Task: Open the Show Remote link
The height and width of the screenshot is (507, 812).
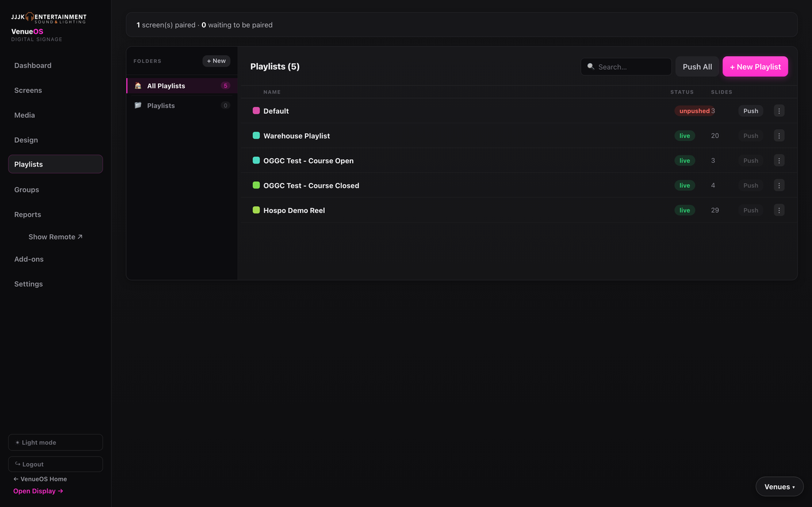Action: (56, 237)
